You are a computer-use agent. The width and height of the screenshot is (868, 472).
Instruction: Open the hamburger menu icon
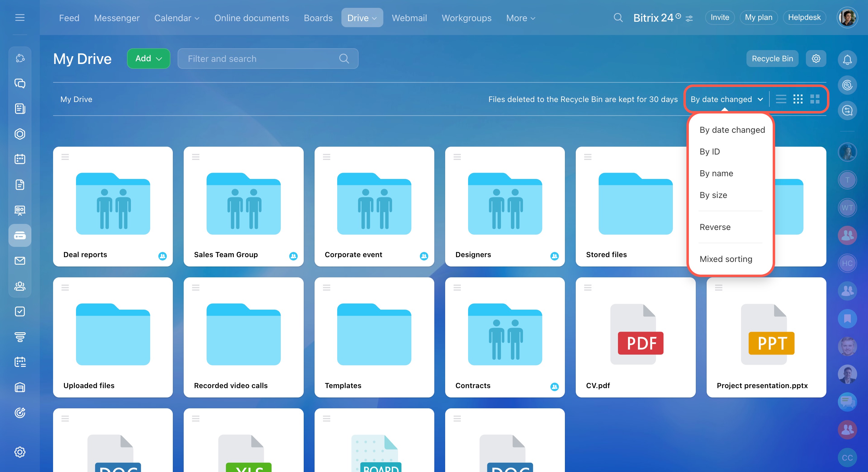click(20, 18)
